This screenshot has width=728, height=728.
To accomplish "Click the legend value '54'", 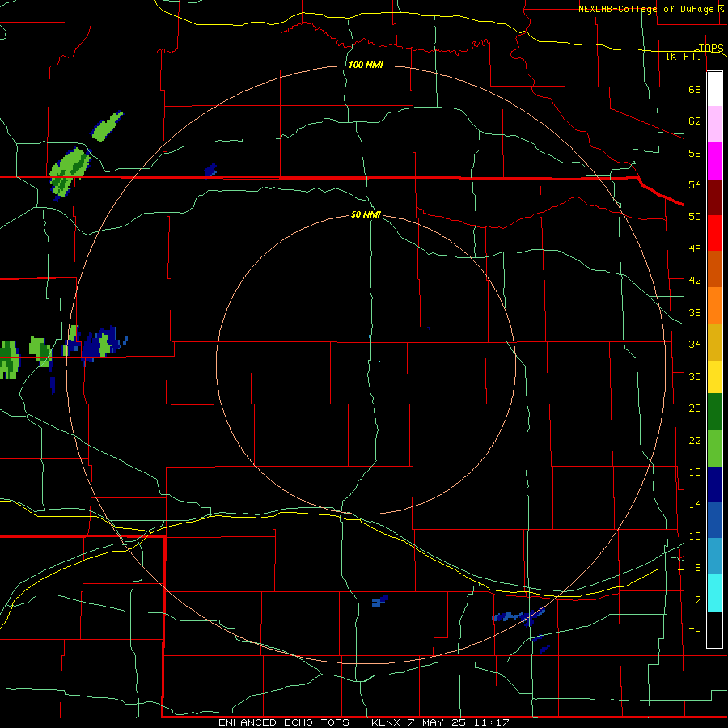I will click(695, 184).
